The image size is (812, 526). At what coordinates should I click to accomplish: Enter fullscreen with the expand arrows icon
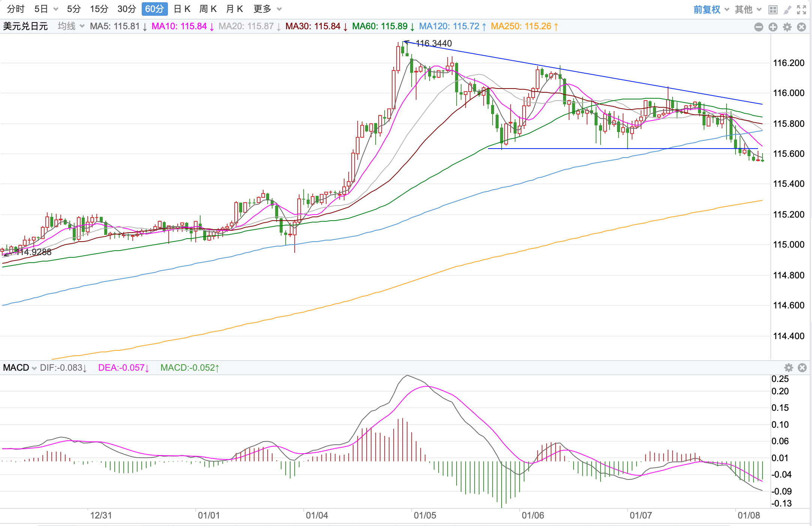tap(802, 9)
